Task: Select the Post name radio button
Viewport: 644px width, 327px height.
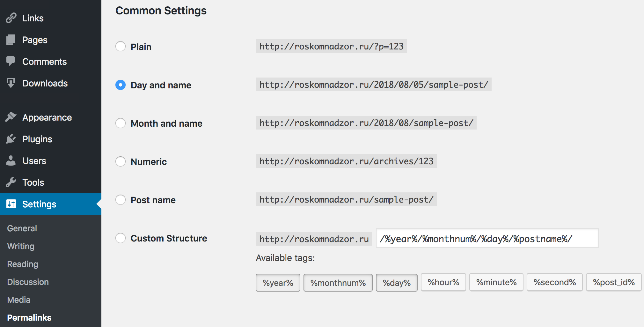Action: pyautogui.click(x=121, y=199)
